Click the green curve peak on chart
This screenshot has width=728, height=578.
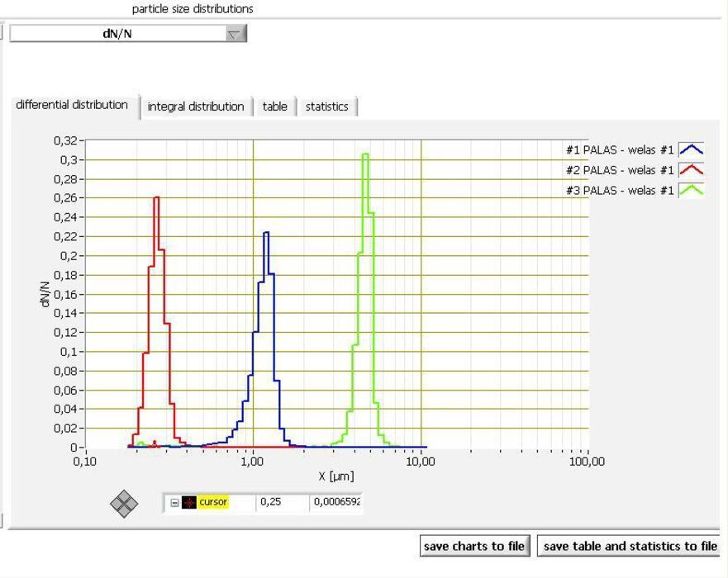(x=365, y=154)
